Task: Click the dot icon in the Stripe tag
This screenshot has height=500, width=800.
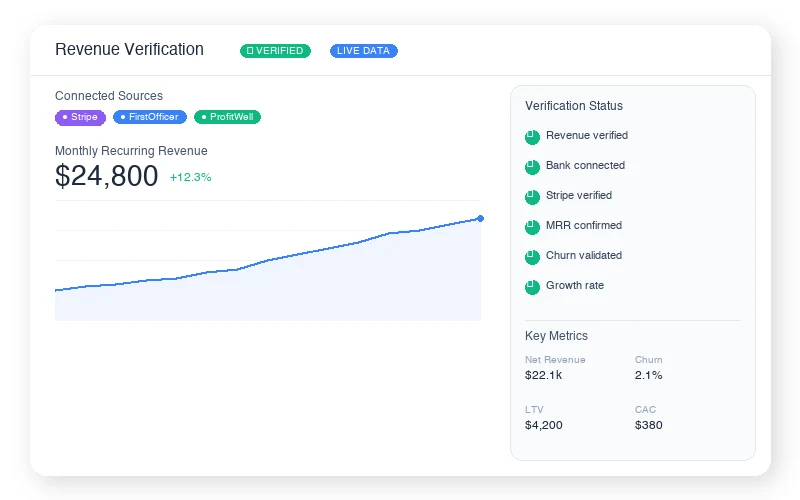Action: tap(65, 117)
